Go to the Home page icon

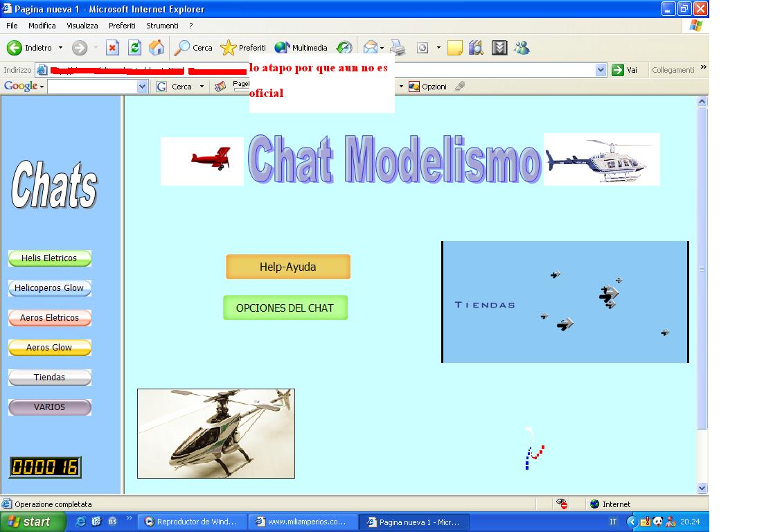(157, 48)
